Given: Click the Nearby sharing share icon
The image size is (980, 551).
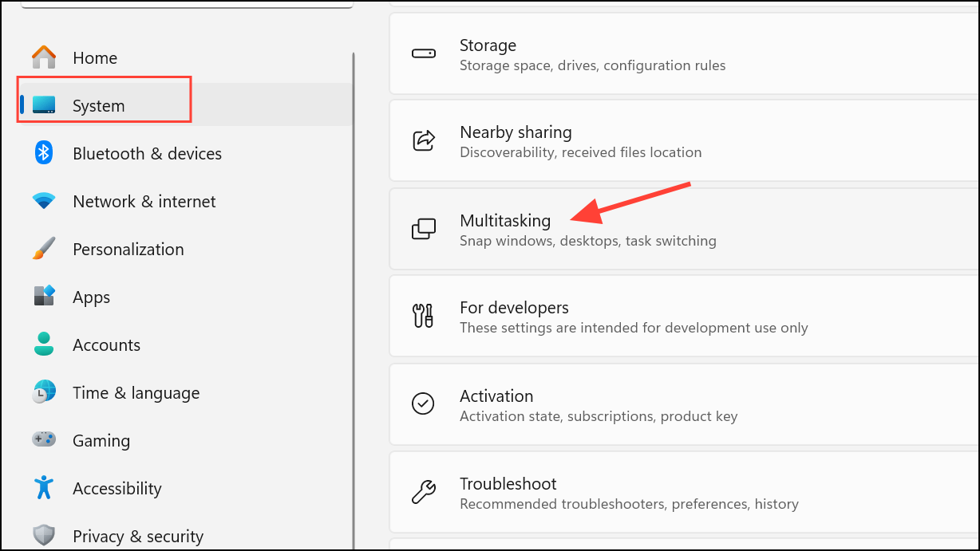Looking at the screenshot, I should (x=424, y=140).
